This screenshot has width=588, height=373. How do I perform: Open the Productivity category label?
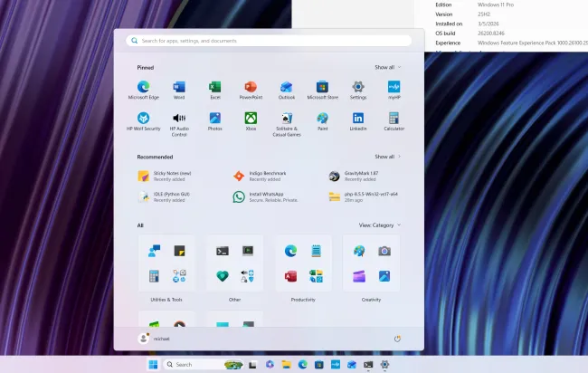[x=303, y=300]
